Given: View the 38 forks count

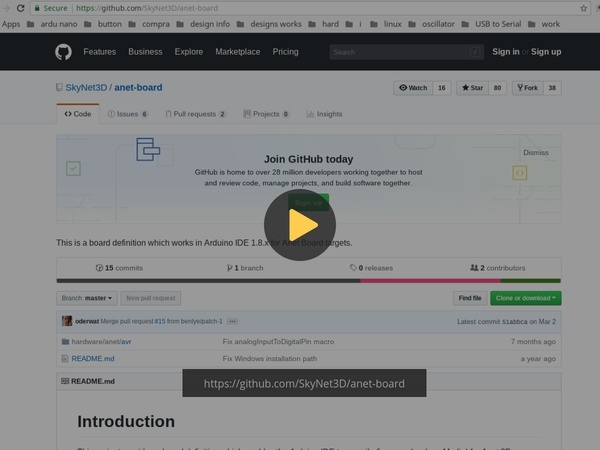Looking at the screenshot, I should 552,88.
